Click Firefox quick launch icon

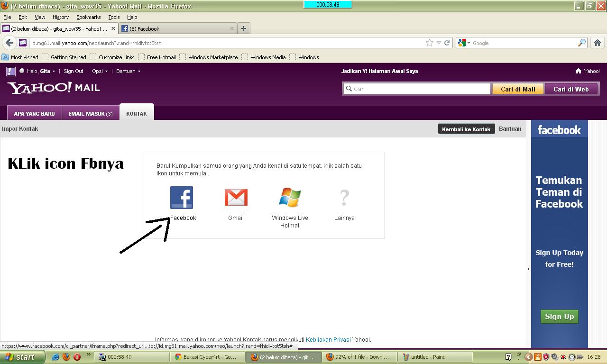click(66, 357)
